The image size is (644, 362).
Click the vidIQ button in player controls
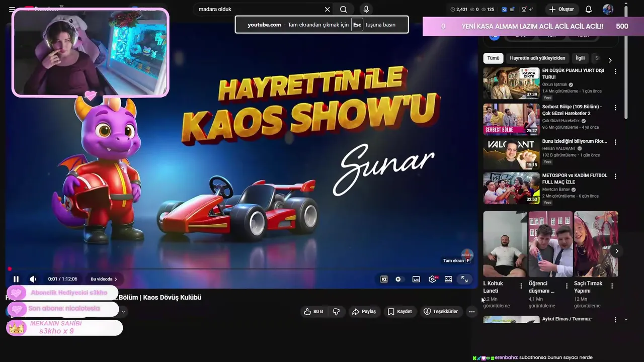[384, 279]
